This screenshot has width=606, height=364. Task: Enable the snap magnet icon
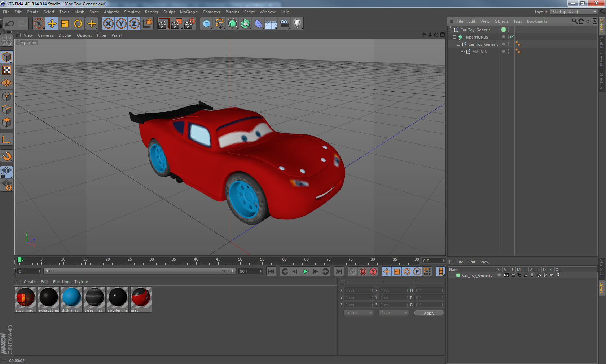click(x=6, y=156)
